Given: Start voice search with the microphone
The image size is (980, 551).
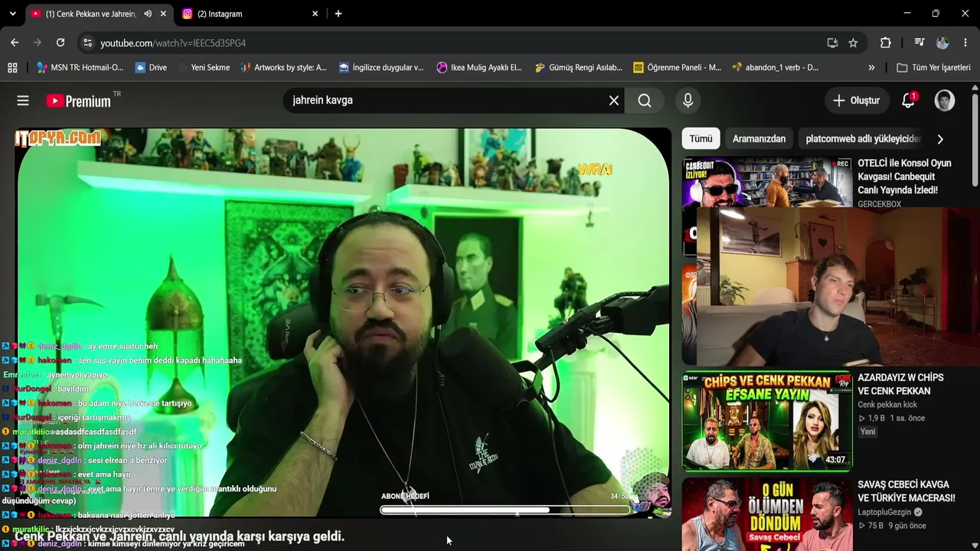Looking at the screenshot, I should click(688, 100).
